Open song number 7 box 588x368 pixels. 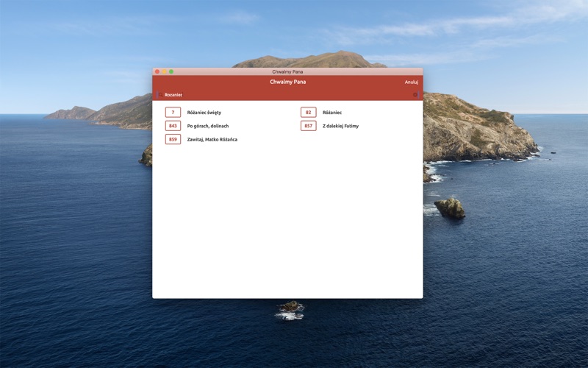(x=173, y=113)
